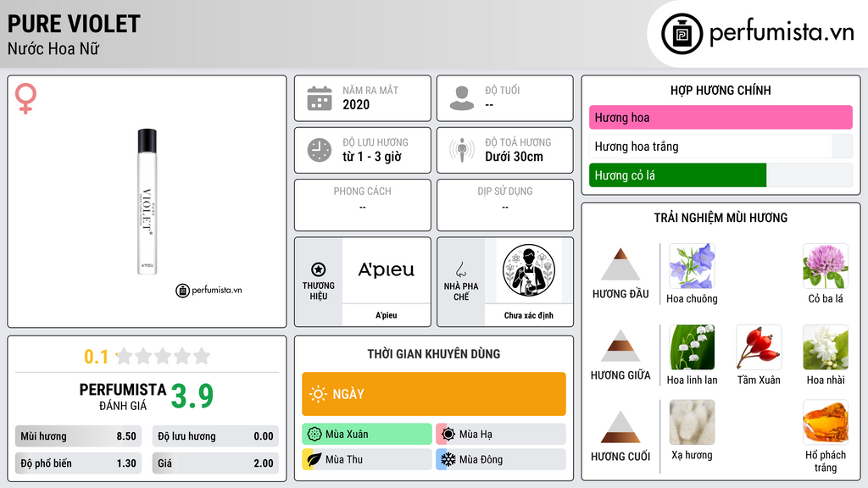Click the 0.1 user rating value
This screenshot has height=488, width=868.
(97, 357)
